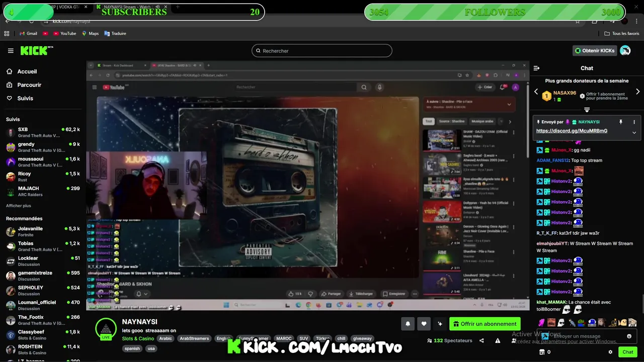Open the discord.gg/McuMRBmG link in chat
The image size is (644, 362).
572,131
